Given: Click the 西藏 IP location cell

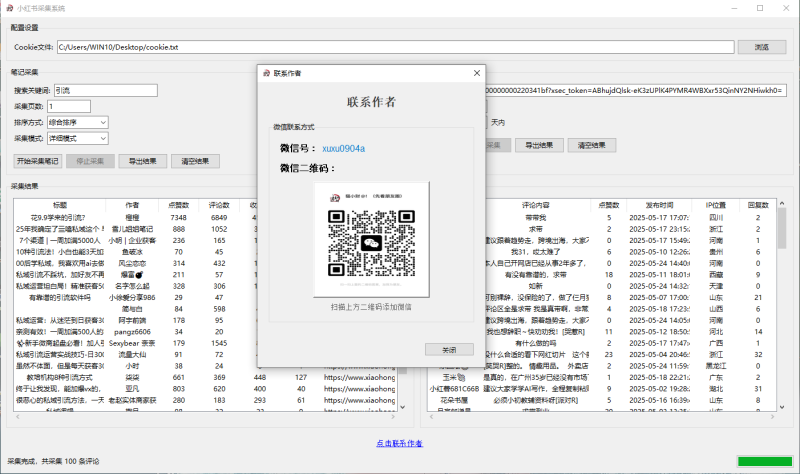Looking at the screenshot, I should pyautogui.click(x=716, y=275).
